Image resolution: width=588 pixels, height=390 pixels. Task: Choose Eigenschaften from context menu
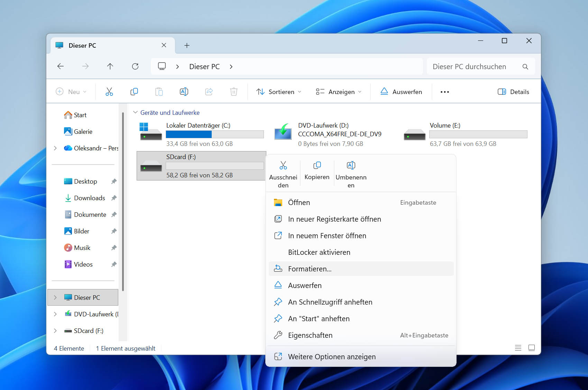tap(361, 335)
